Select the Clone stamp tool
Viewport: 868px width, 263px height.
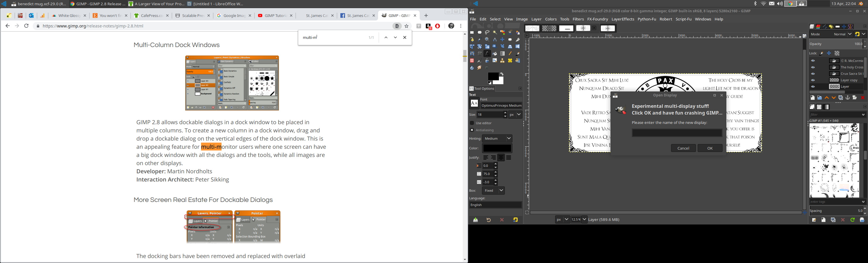tap(502, 61)
